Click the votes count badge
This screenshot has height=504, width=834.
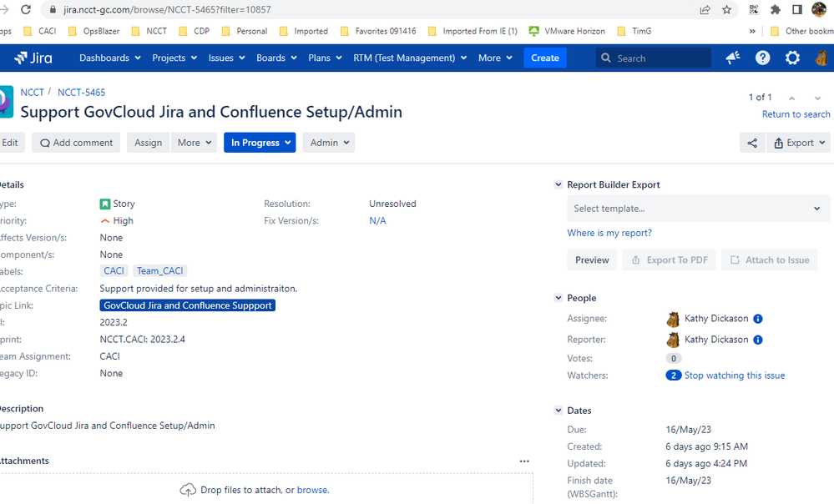[x=674, y=358]
